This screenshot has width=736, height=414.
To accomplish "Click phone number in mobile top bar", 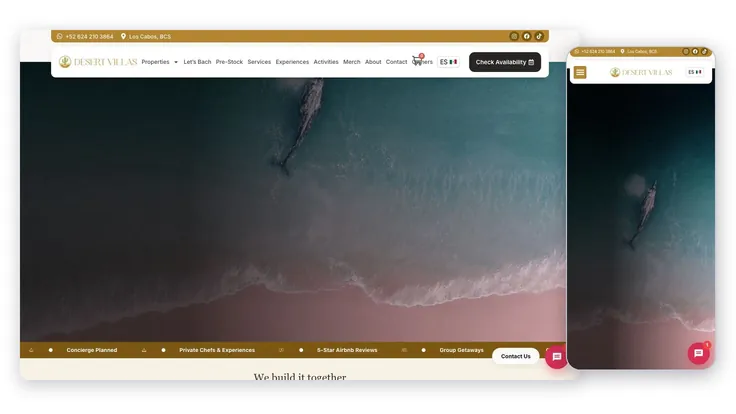I will (x=595, y=52).
